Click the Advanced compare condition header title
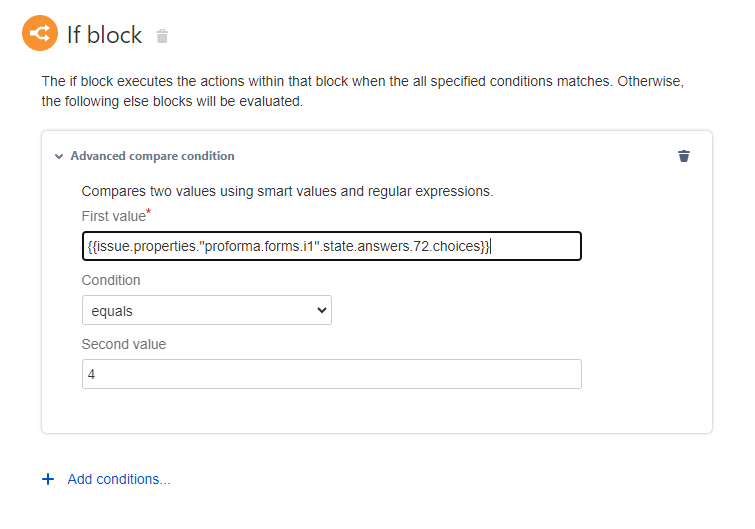Viewport: 755px width, 529px height. (x=152, y=156)
